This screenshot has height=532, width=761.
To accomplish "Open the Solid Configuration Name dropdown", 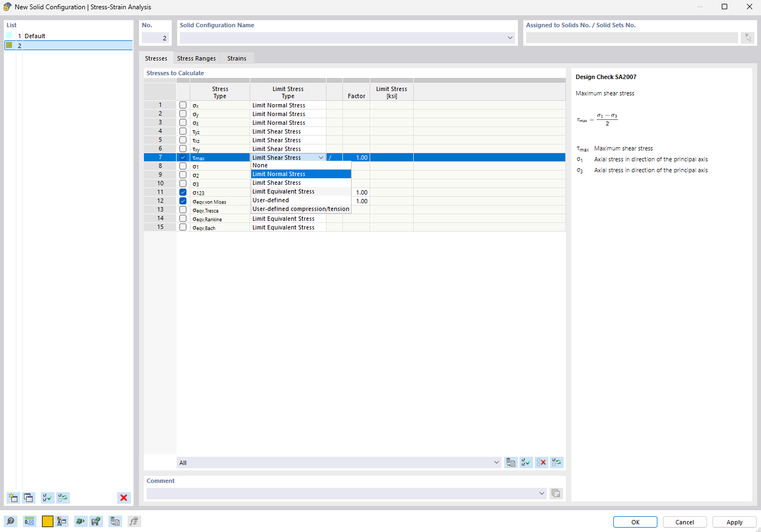I will 510,38.
